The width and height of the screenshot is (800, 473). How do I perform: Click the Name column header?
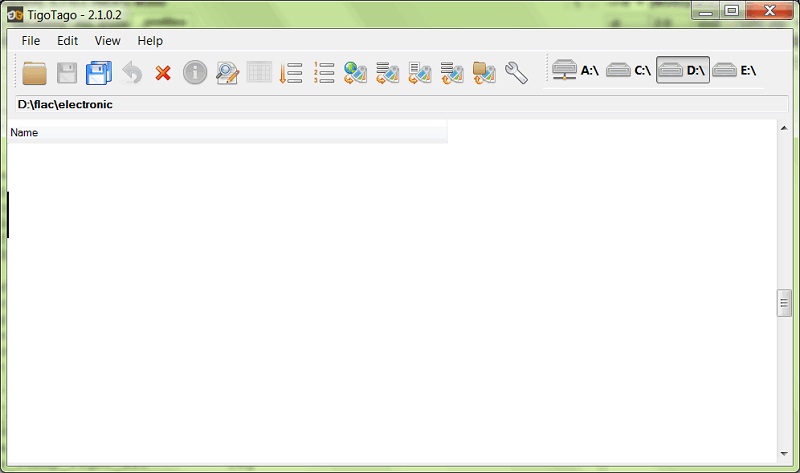click(x=228, y=133)
